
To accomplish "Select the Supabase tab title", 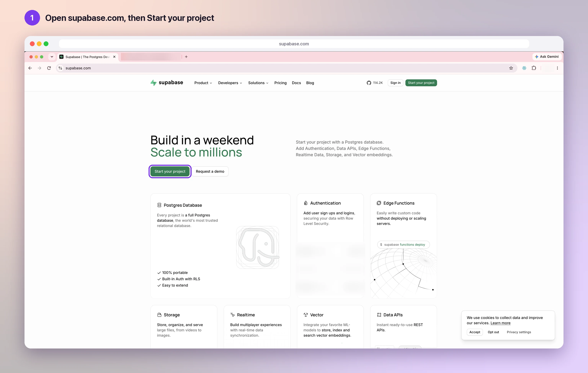I will click(87, 57).
